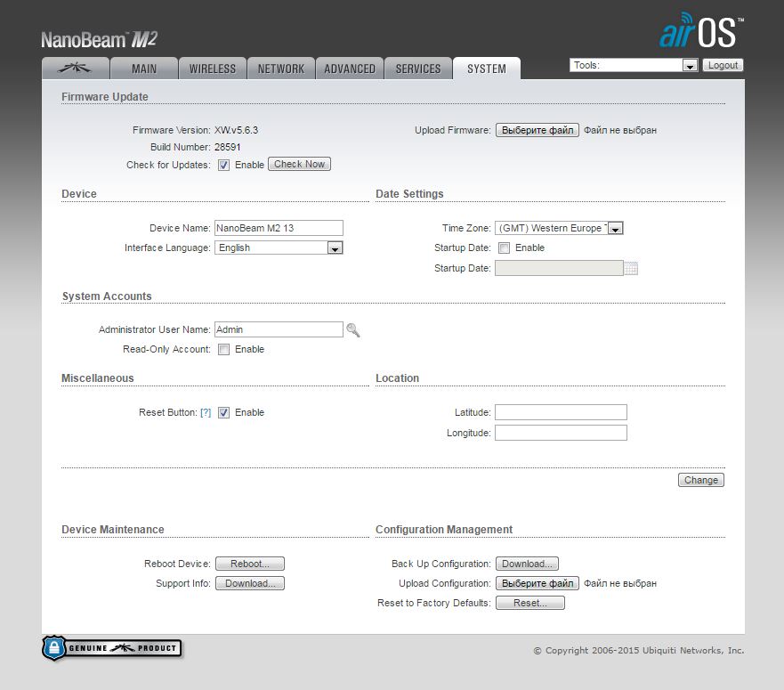This screenshot has height=690, width=784.
Task: Go to the ADVANCED tab
Action: [350, 69]
